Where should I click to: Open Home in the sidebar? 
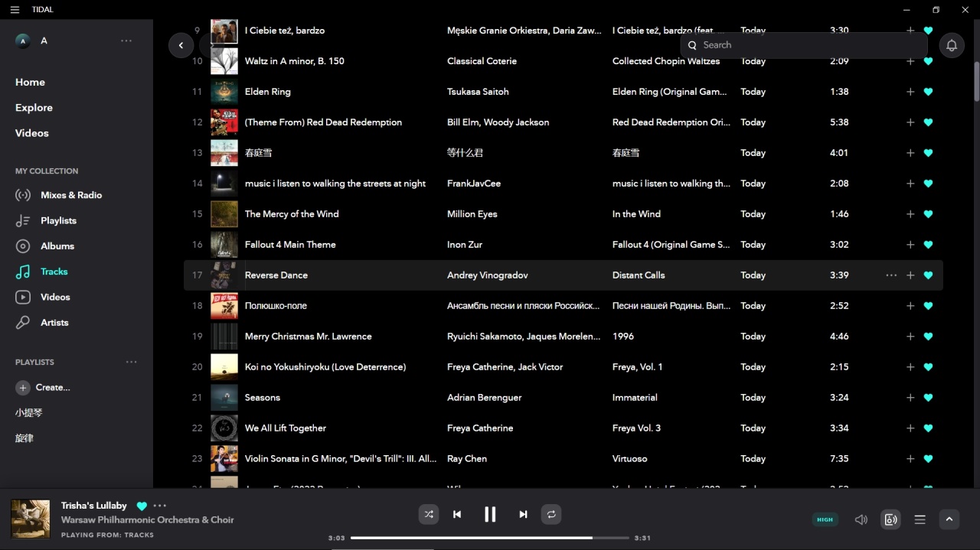[x=30, y=82]
